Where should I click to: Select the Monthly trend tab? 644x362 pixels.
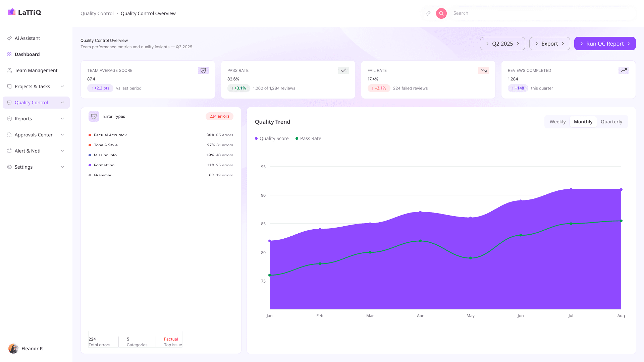click(583, 122)
